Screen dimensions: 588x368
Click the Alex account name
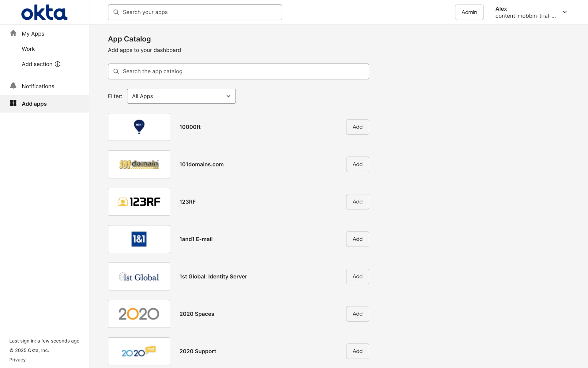[501, 9]
